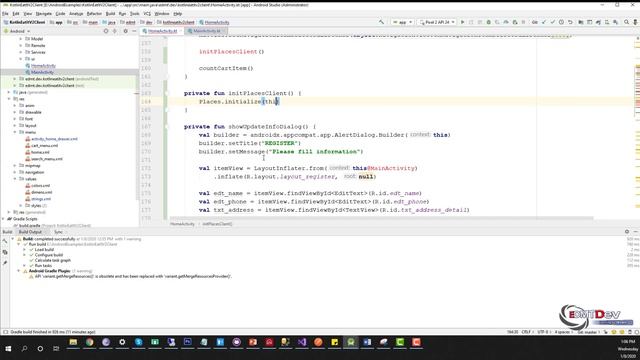The image size is (640, 360).
Task: Open the Navigate menu
Action: (44, 13)
